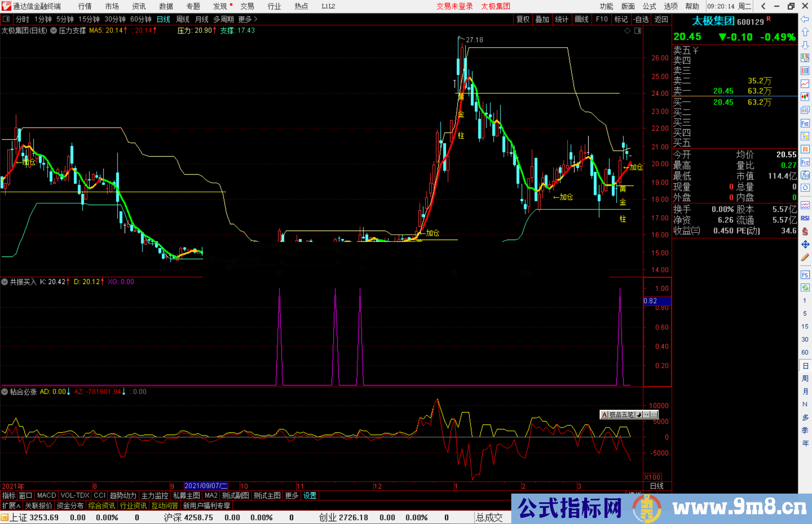Toggle 复权 price adjustment mode
The image size is (812, 524).
(523, 20)
